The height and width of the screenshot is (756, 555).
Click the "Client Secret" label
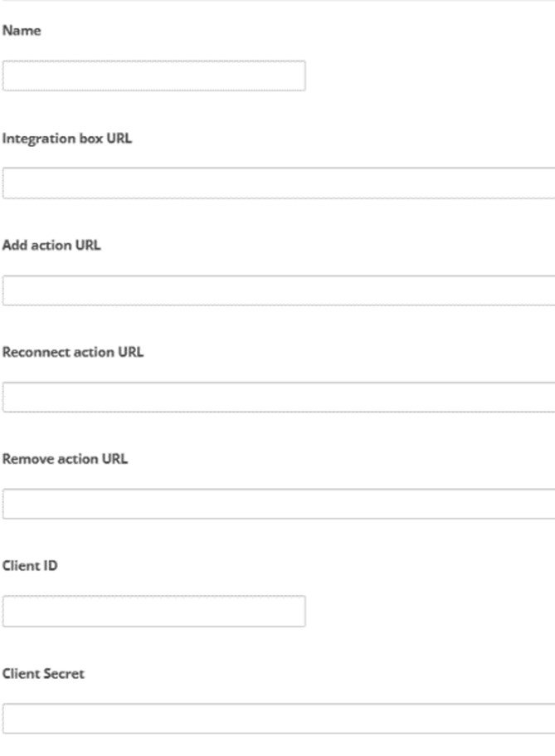pyautogui.click(x=43, y=674)
